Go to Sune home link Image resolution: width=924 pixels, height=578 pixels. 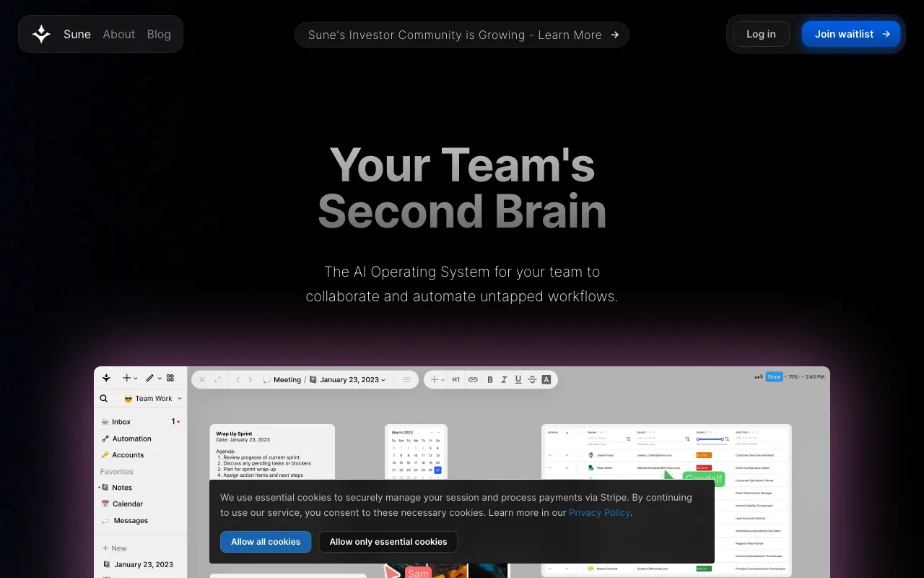click(x=77, y=34)
